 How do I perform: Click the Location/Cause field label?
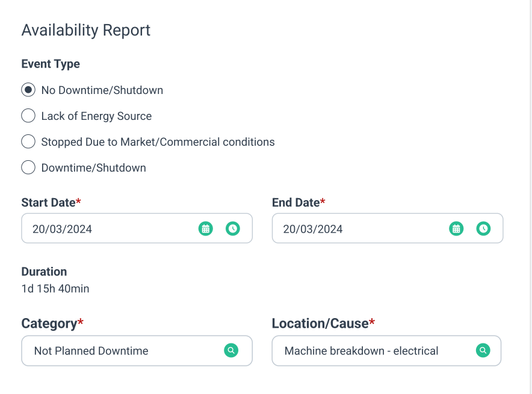point(318,323)
